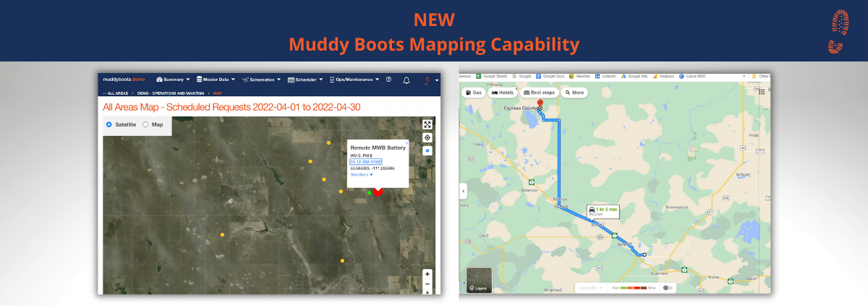
Task: Open the Scheduler menu
Action: tap(306, 80)
